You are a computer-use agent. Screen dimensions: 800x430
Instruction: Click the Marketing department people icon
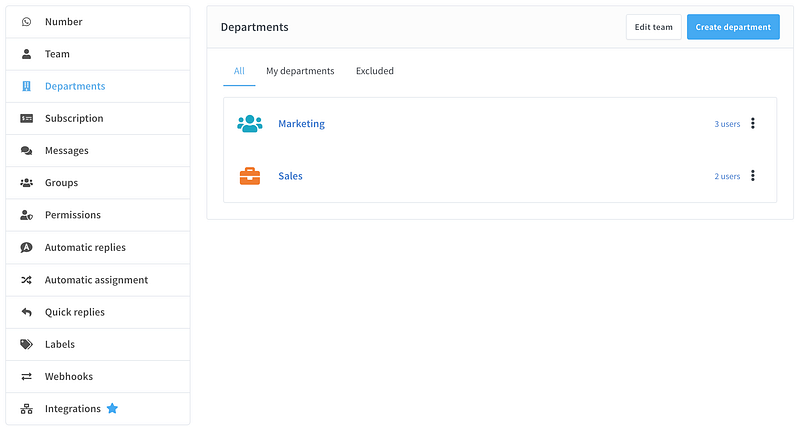(x=249, y=124)
